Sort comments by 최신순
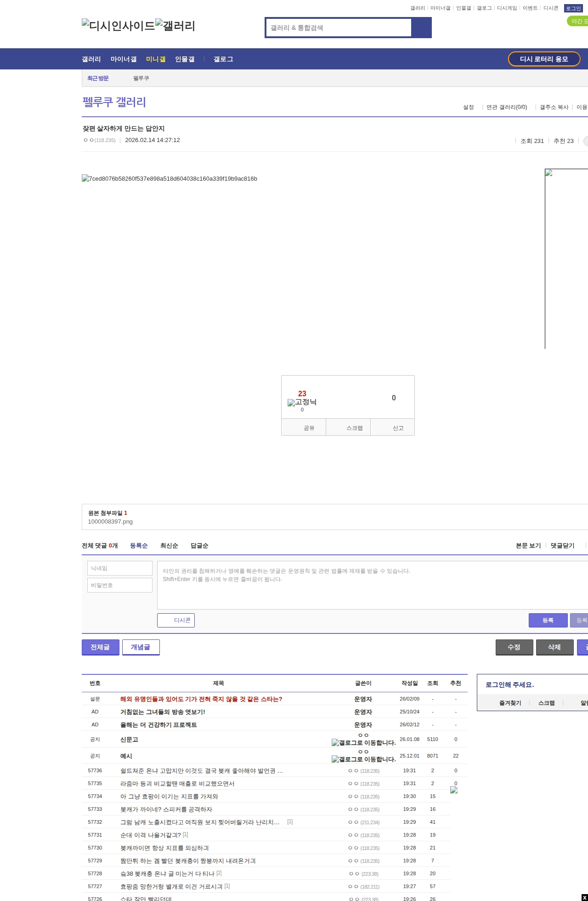The width and height of the screenshot is (588, 901). tap(169, 546)
